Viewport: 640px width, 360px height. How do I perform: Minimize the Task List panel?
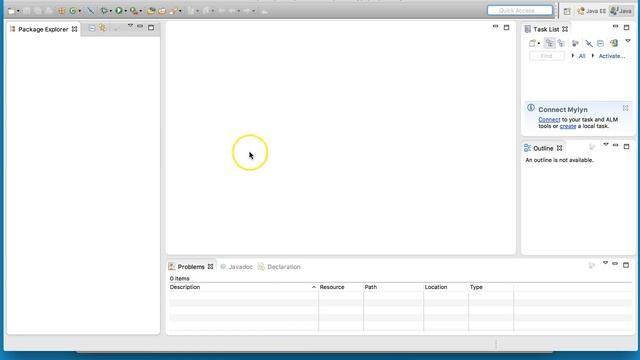click(615, 26)
